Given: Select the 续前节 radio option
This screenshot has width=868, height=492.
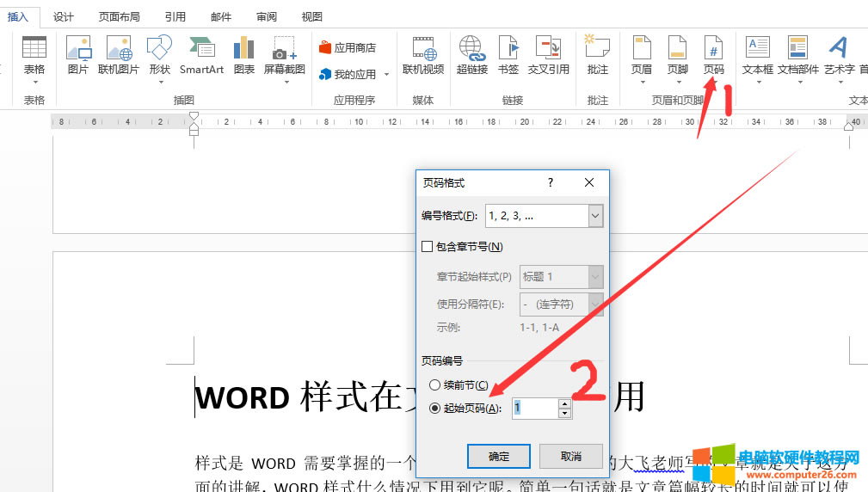Looking at the screenshot, I should pyautogui.click(x=434, y=385).
